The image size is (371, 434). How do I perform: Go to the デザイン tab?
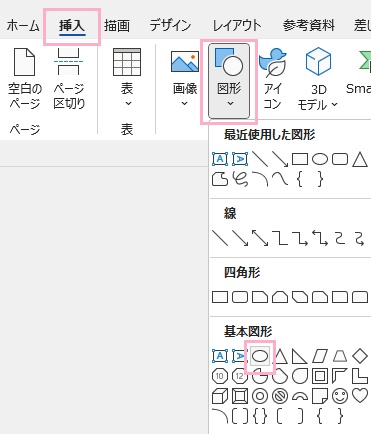[x=170, y=26]
